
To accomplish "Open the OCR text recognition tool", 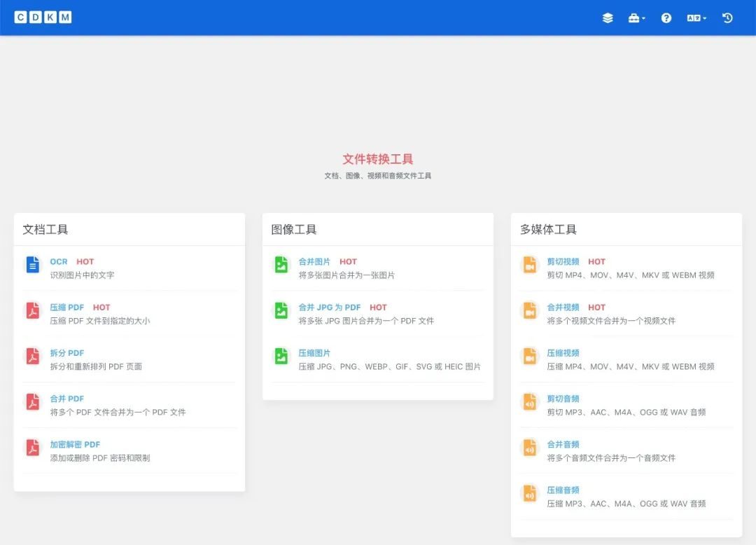I will 57,261.
